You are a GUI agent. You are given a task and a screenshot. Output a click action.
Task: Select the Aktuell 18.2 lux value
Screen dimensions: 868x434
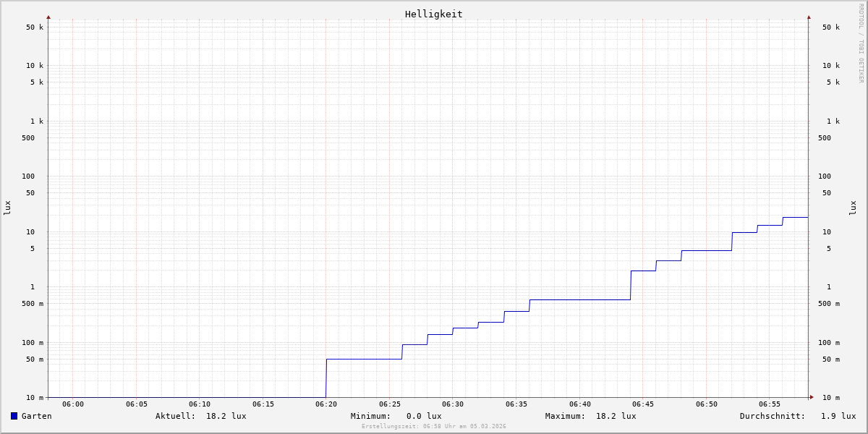pyautogui.click(x=226, y=416)
